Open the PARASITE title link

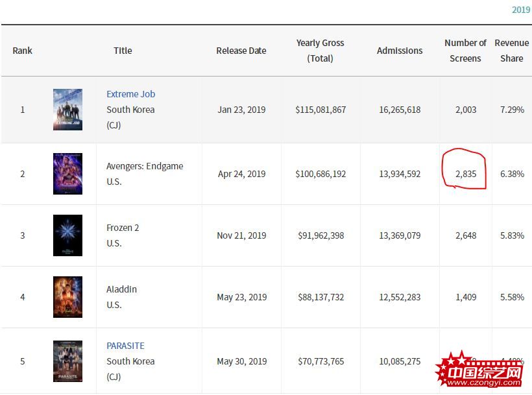125,346
